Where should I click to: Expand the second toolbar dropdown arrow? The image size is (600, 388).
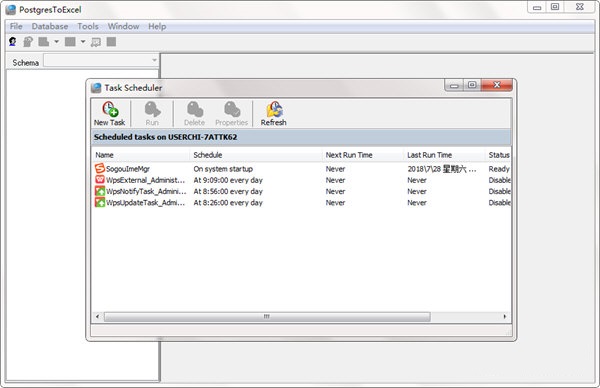pyautogui.click(x=83, y=42)
